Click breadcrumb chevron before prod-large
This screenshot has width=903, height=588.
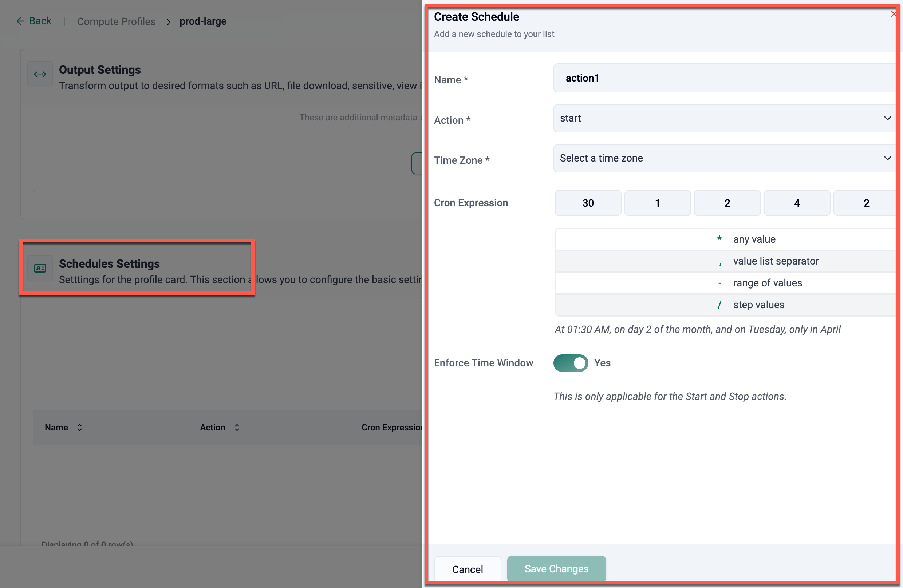tap(169, 22)
